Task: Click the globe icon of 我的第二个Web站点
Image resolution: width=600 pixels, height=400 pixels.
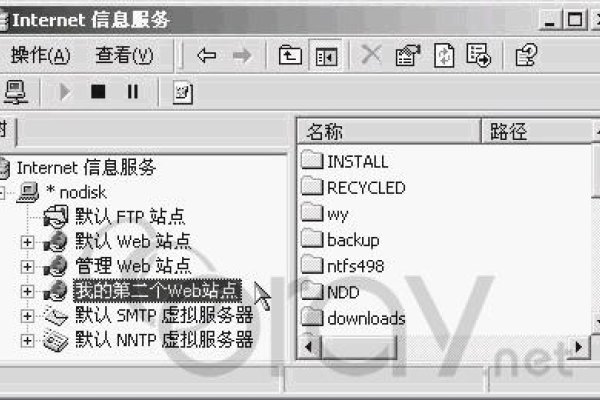Action: tap(56, 291)
